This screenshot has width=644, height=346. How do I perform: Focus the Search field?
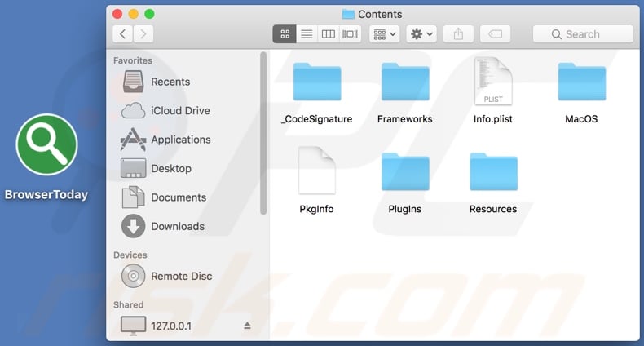[x=583, y=34]
